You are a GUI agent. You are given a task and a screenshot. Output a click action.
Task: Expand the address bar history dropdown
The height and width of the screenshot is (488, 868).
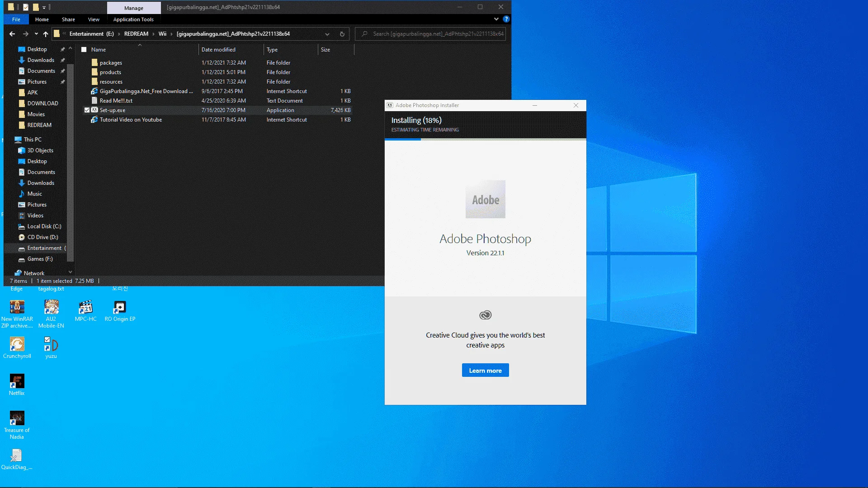pyautogui.click(x=327, y=34)
